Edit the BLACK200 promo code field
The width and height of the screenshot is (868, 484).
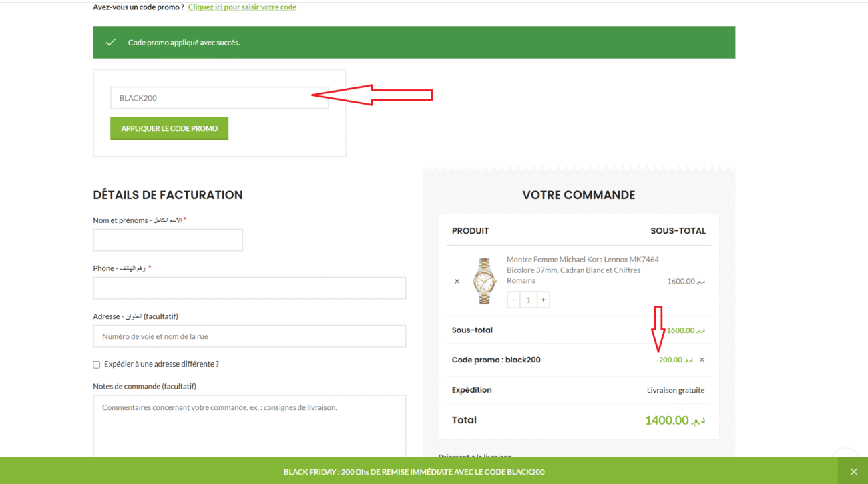(219, 97)
